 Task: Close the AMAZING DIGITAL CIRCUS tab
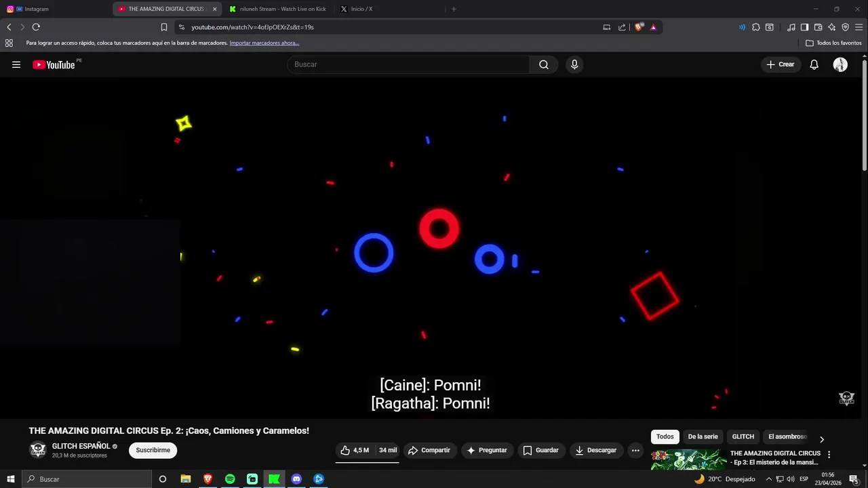pos(215,9)
